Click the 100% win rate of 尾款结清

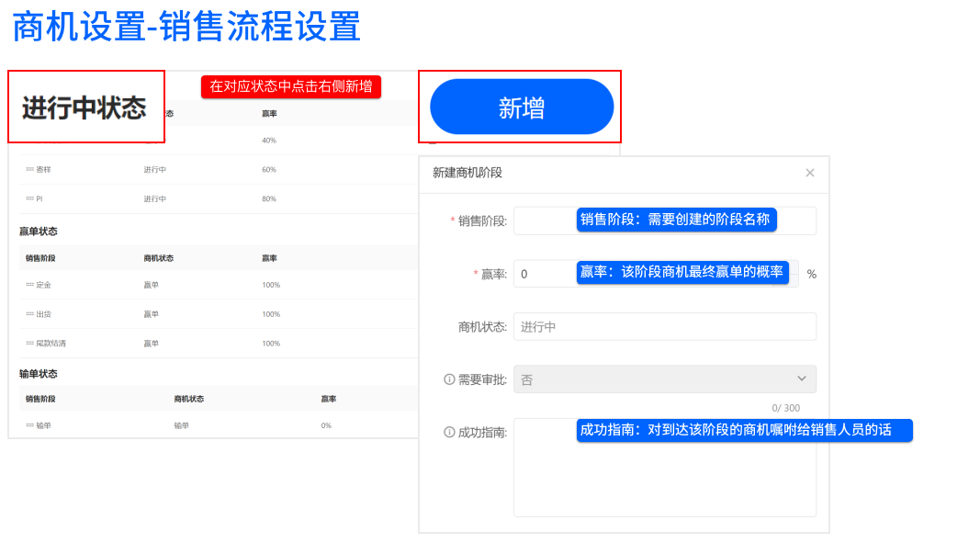pyautogui.click(x=271, y=344)
